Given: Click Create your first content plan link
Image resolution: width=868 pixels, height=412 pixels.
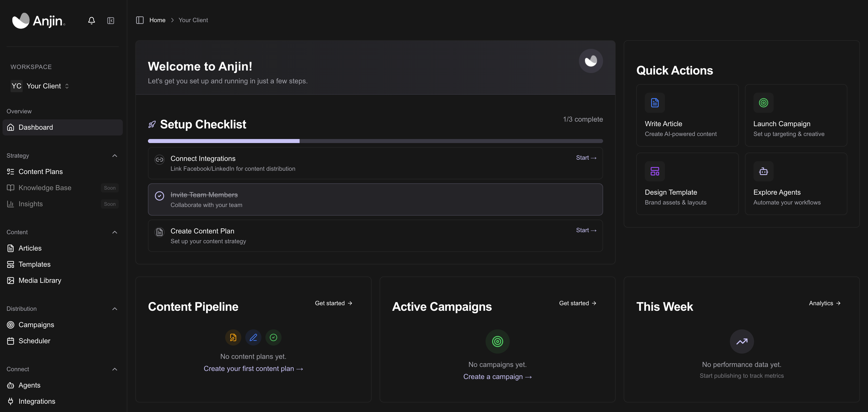Looking at the screenshot, I should coord(253,368).
